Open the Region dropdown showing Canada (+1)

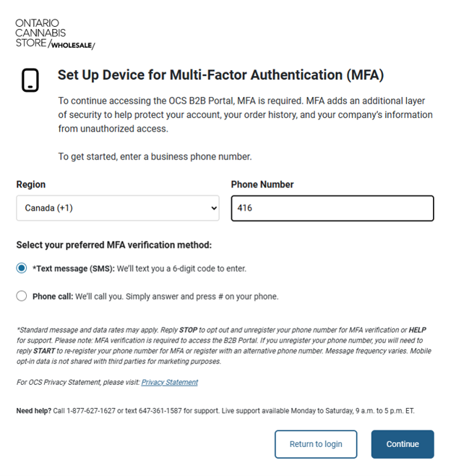click(118, 208)
